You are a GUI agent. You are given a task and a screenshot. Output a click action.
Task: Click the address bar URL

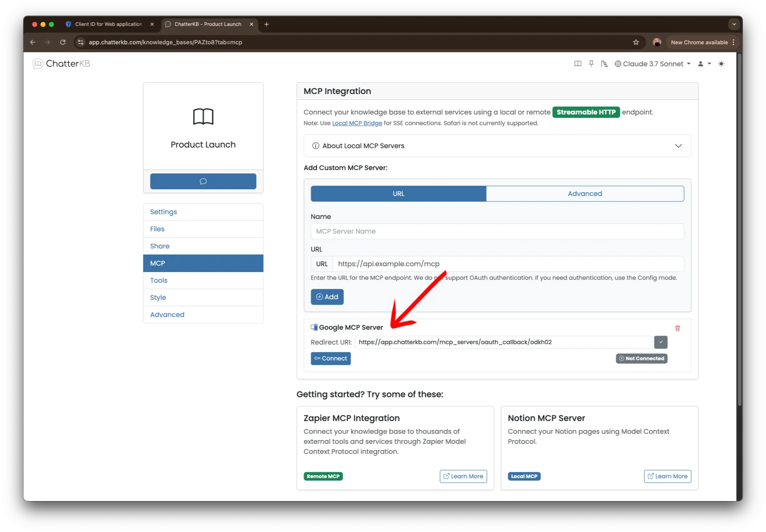coord(165,42)
